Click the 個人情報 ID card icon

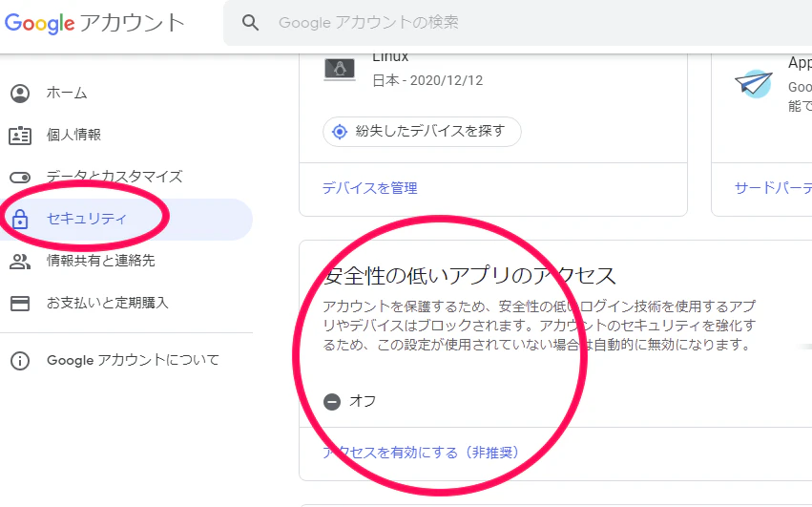pos(20,136)
